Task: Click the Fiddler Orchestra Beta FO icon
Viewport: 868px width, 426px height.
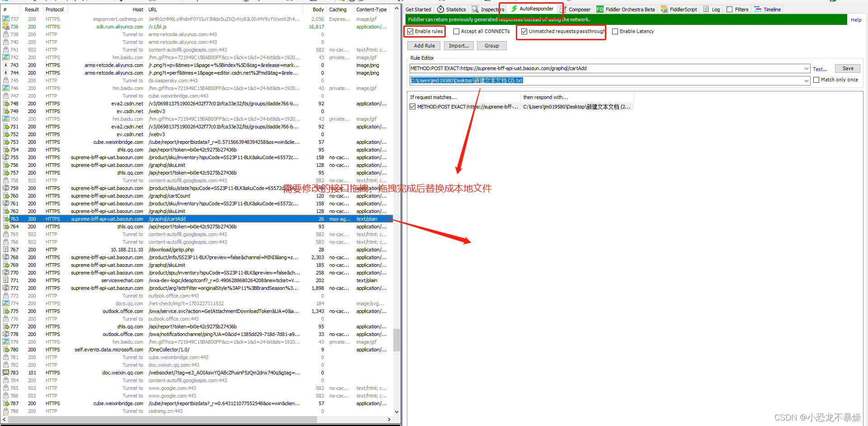Action: [x=600, y=9]
